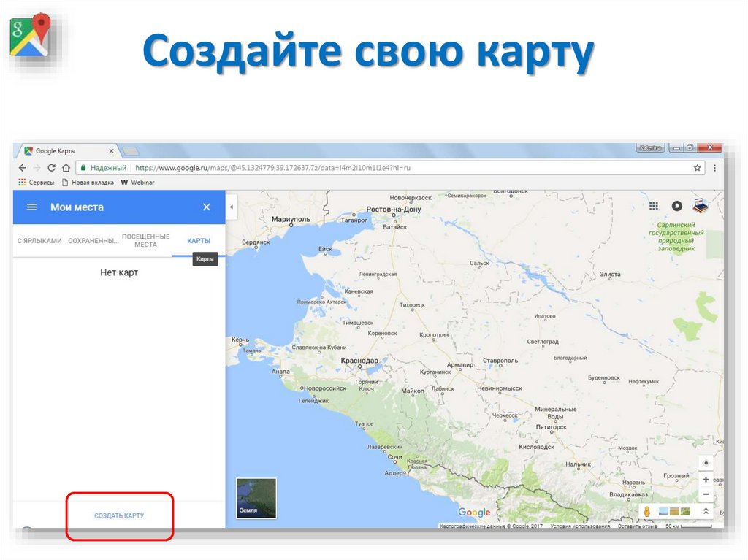
Task: Go back in browser history
Action: [23, 168]
